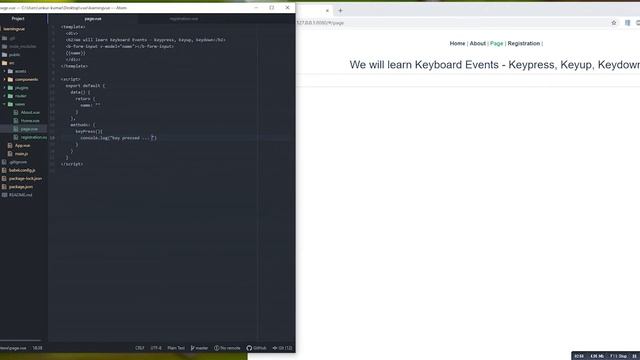Click the UTF-8 encoding selector
640x360 pixels.
point(156,348)
